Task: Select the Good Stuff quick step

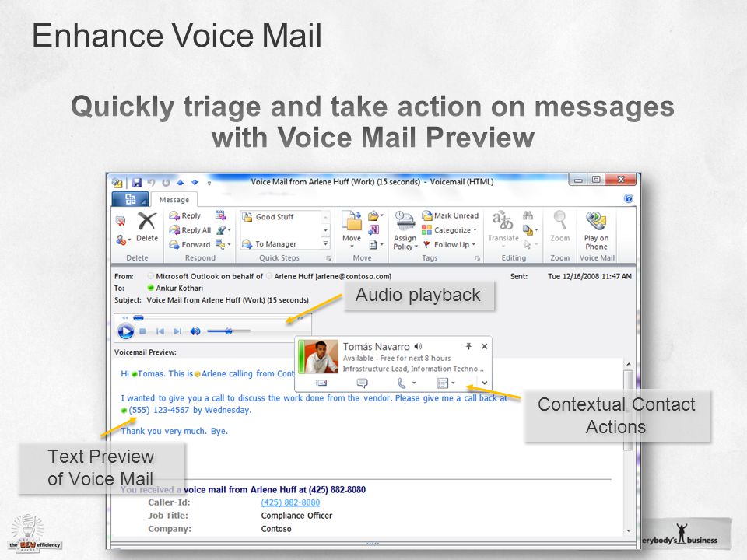Action: pyautogui.click(x=268, y=217)
